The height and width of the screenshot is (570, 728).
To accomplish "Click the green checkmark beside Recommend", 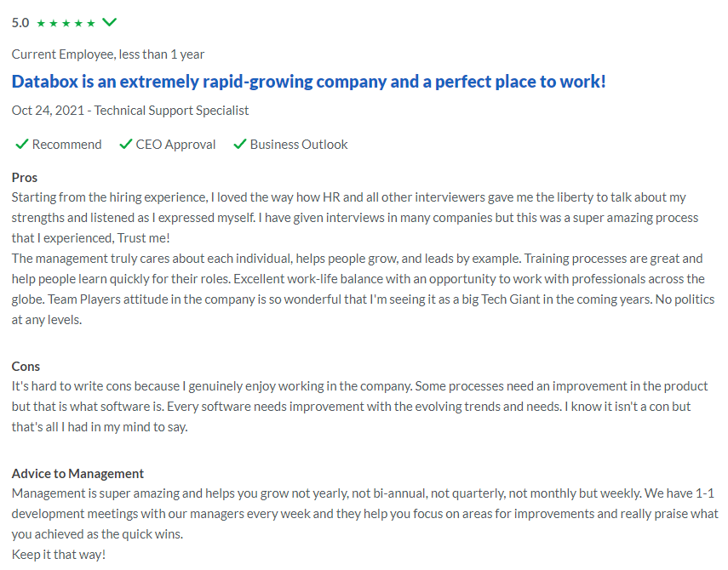I will [x=22, y=145].
